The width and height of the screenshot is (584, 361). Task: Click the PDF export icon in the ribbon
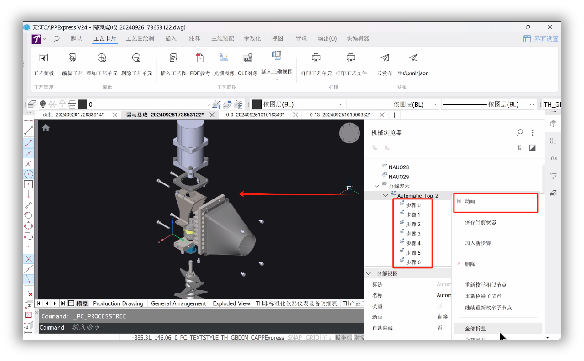point(200,58)
